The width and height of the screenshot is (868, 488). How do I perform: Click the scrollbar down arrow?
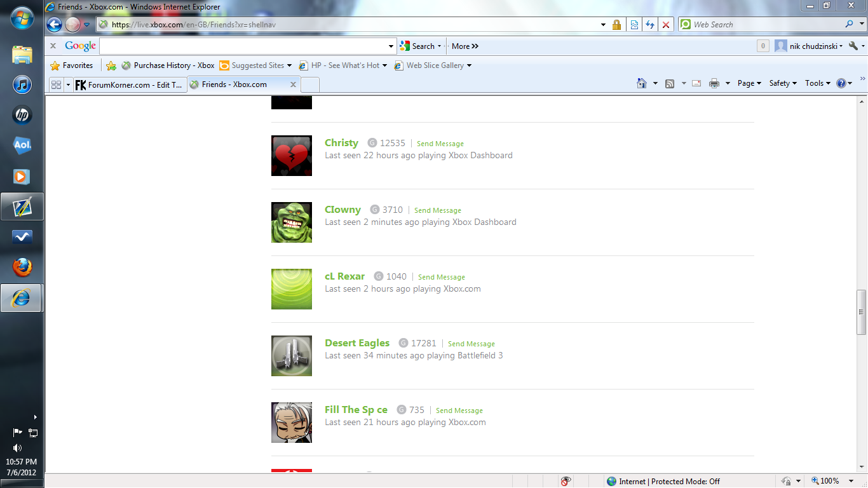coord(862,466)
